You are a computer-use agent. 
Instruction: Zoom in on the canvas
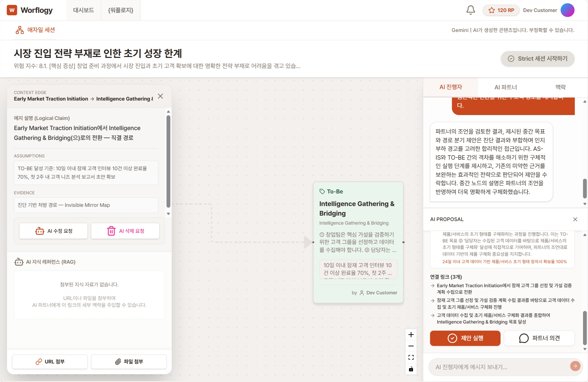coord(411,335)
